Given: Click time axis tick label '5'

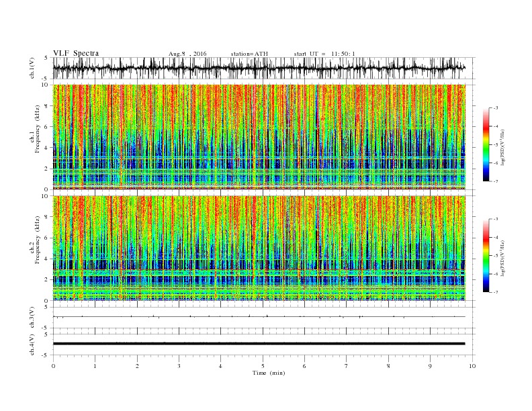Looking at the screenshot, I should [263, 366].
